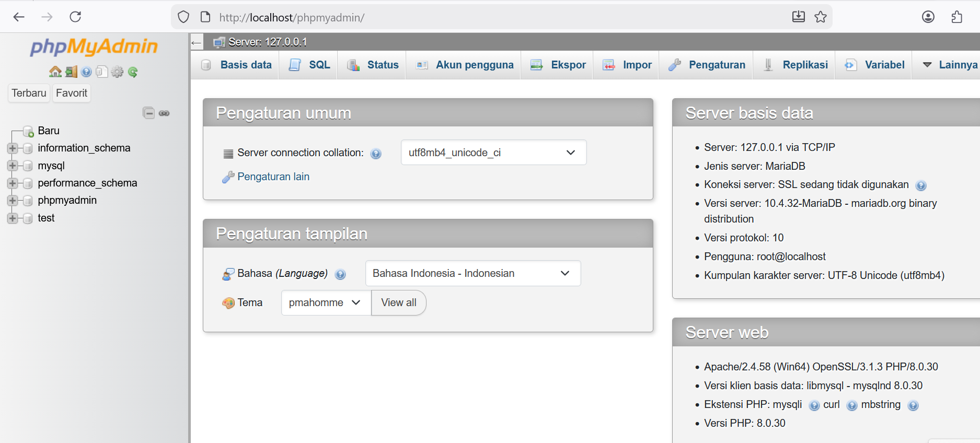Open the pmahomme theme dropdown
The image size is (980, 443).
pos(325,303)
